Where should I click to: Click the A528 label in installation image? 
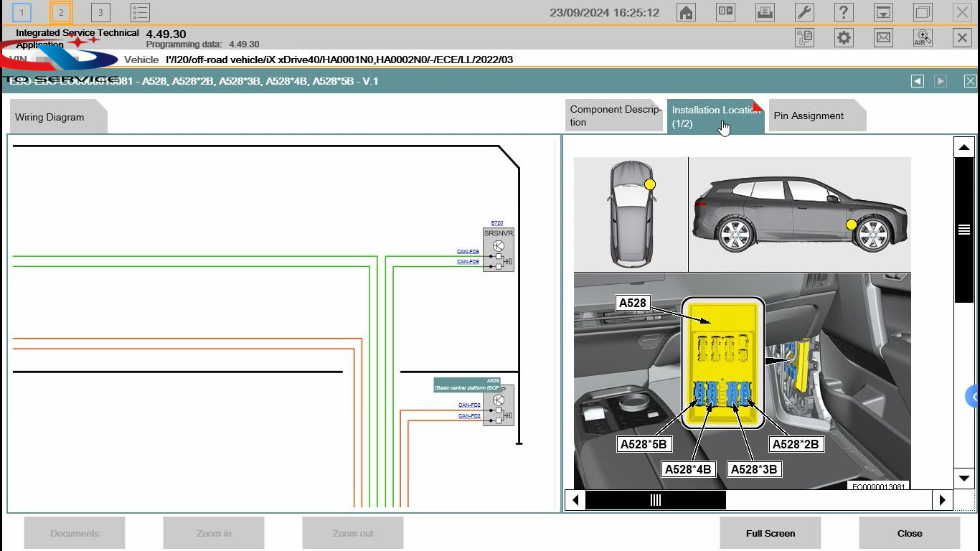pos(633,303)
